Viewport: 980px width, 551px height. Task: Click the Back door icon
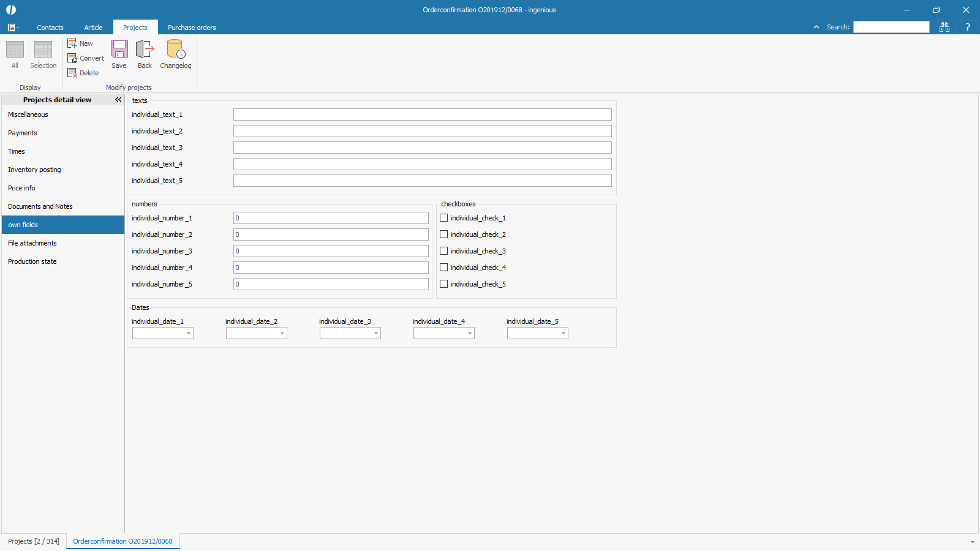click(x=145, y=50)
